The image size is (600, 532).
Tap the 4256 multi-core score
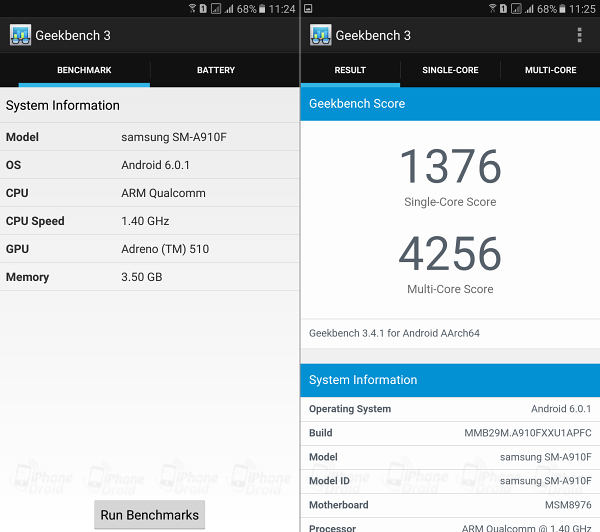(x=450, y=254)
